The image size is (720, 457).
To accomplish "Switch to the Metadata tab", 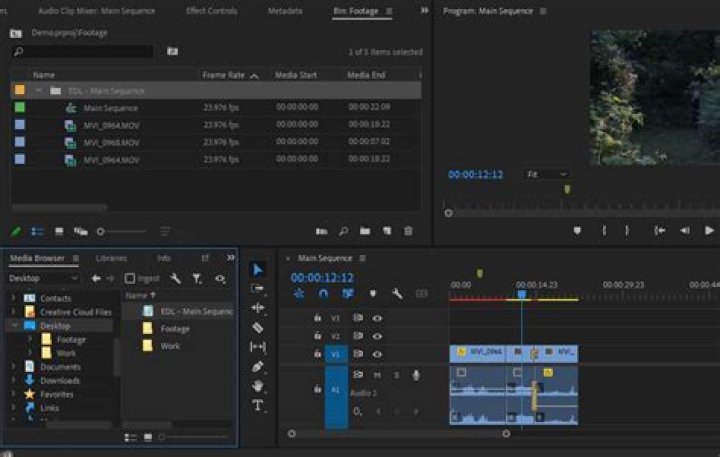I will 285,11.
